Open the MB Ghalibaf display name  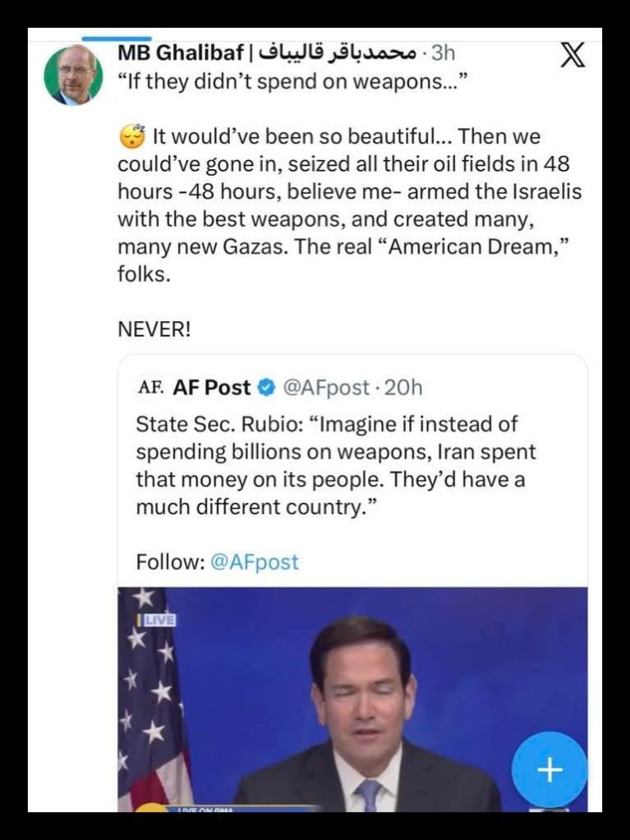(x=181, y=53)
